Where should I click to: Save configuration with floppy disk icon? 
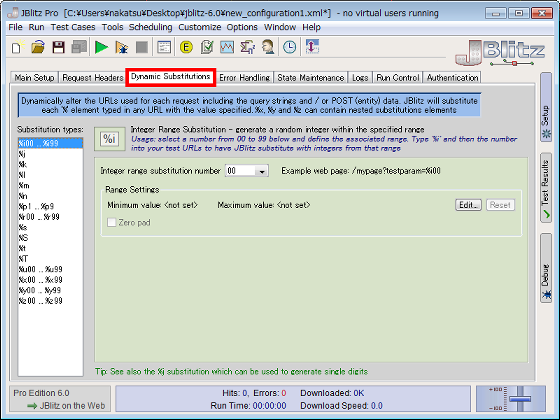(58, 47)
